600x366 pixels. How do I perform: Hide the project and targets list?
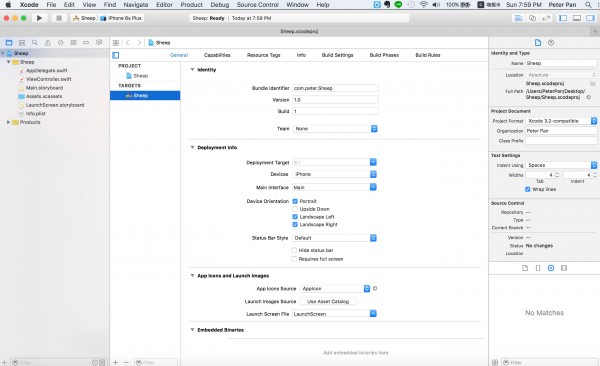pyautogui.click(x=116, y=55)
